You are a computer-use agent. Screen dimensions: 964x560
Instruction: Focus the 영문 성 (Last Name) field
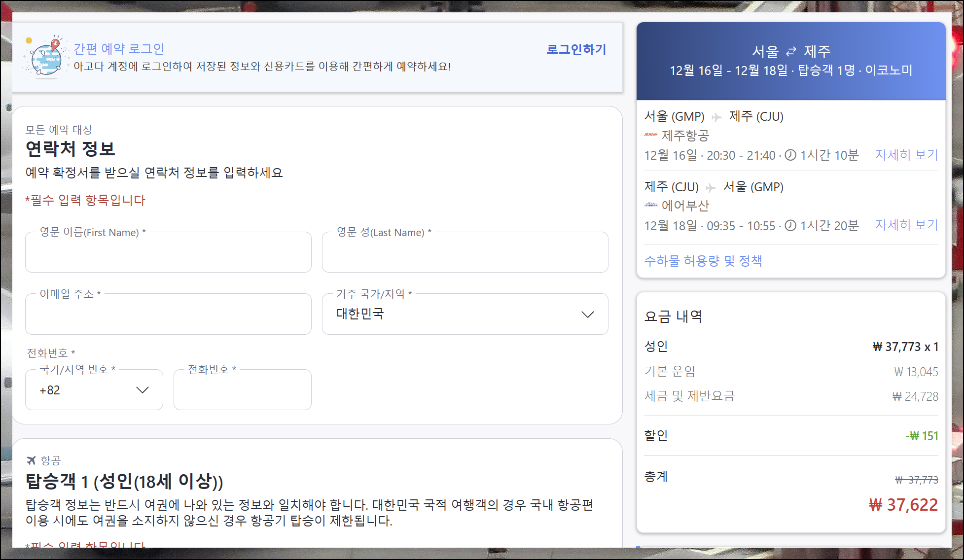464,253
